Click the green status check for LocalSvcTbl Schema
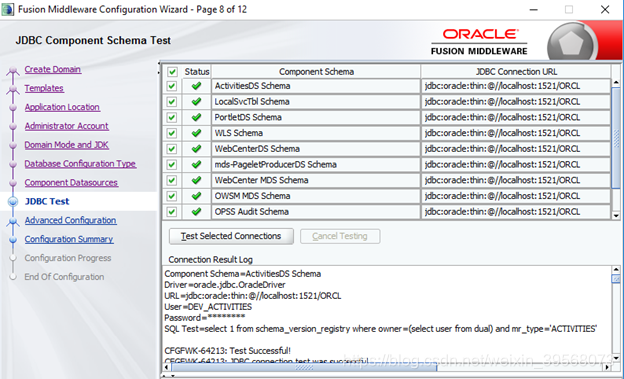This screenshot has height=379, width=624. click(196, 102)
